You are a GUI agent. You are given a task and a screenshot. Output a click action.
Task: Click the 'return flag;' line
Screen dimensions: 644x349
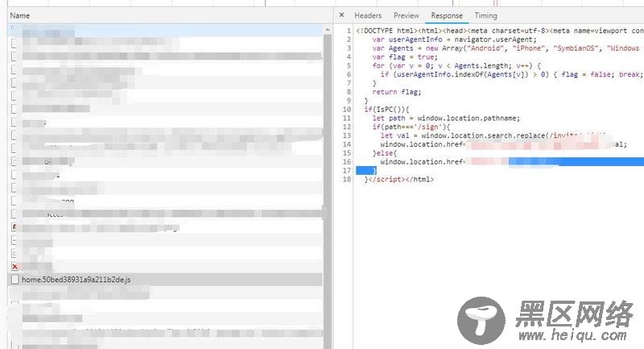pos(396,92)
